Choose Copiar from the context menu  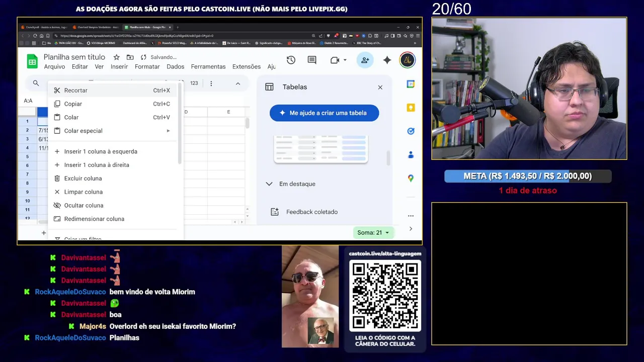point(113,104)
